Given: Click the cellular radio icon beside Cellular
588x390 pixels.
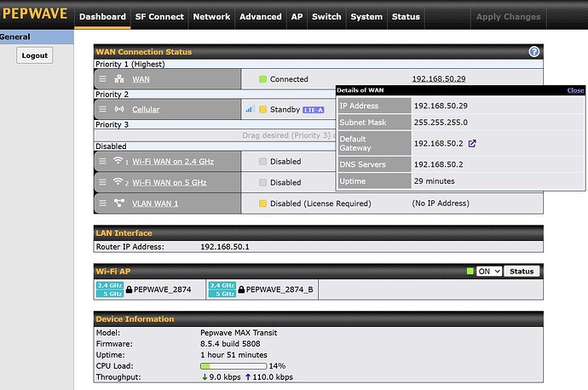Looking at the screenshot, I should pyautogui.click(x=119, y=109).
